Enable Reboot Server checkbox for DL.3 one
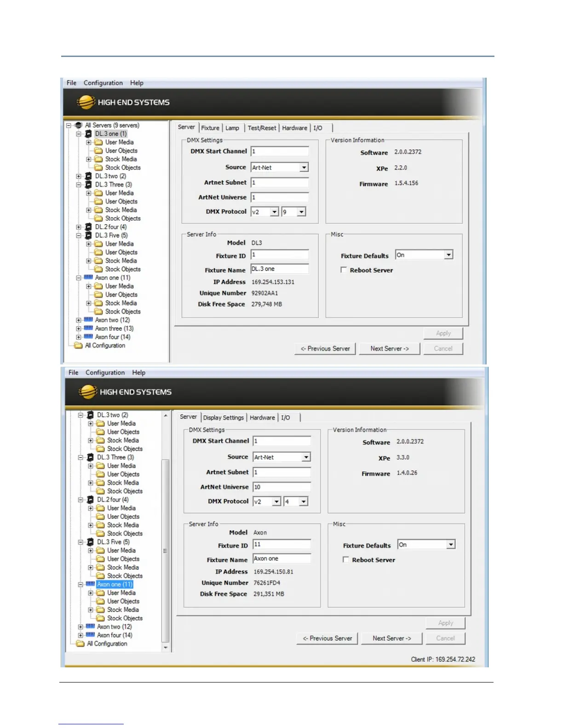563x728 pixels. (x=344, y=270)
